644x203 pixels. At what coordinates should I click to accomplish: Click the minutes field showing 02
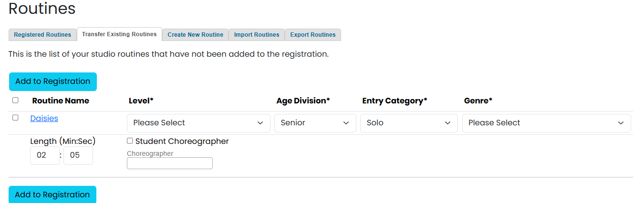44,155
